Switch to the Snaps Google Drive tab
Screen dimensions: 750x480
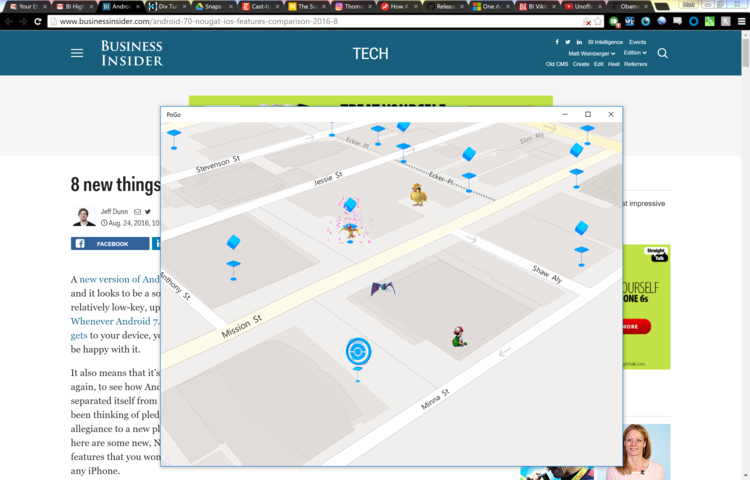[x=213, y=7]
